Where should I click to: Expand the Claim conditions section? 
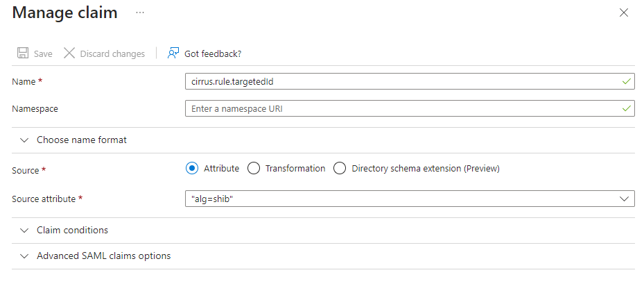click(x=72, y=230)
